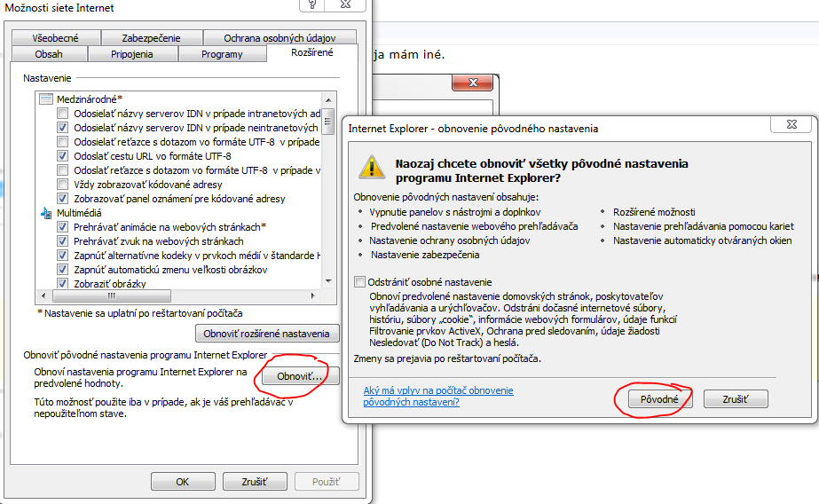
Task: Click settings list scroll up arrow
Action: [328, 99]
